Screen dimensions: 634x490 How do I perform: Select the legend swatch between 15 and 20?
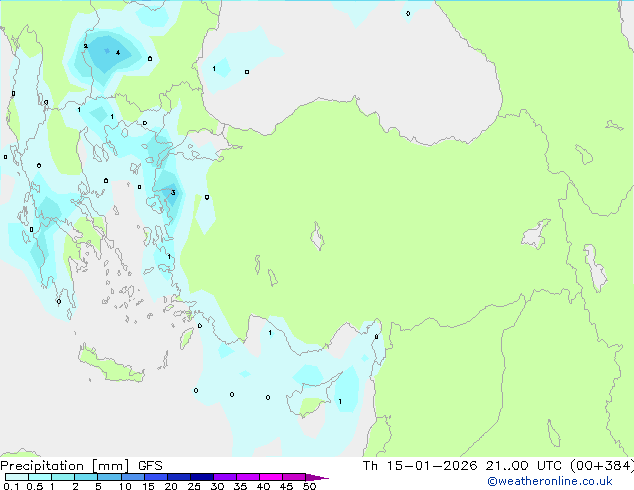click(156, 477)
